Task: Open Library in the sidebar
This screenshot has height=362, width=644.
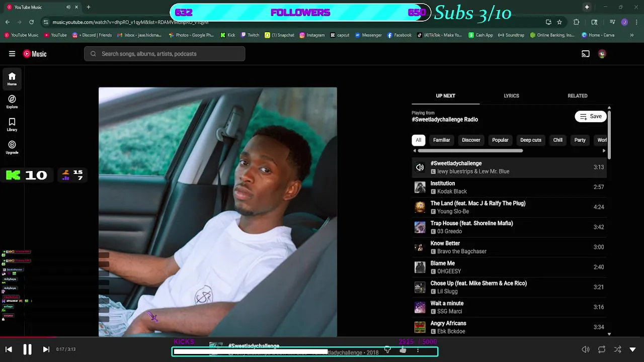Action: [12, 125]
